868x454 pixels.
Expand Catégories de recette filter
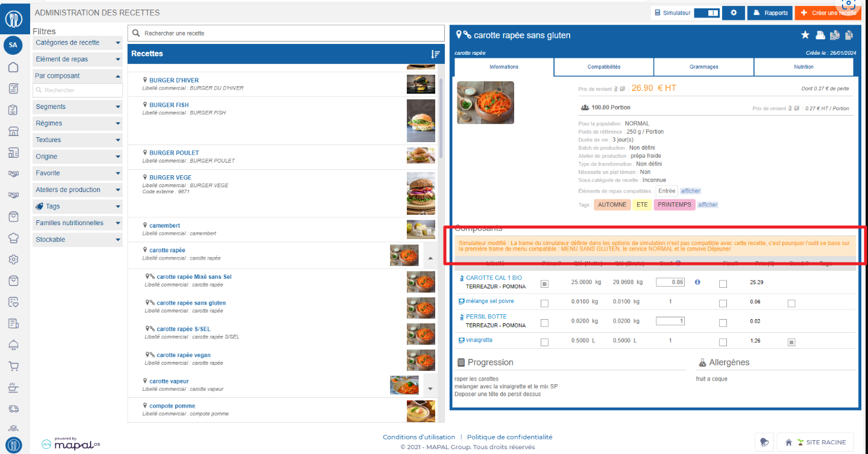[x=78, y=43]
